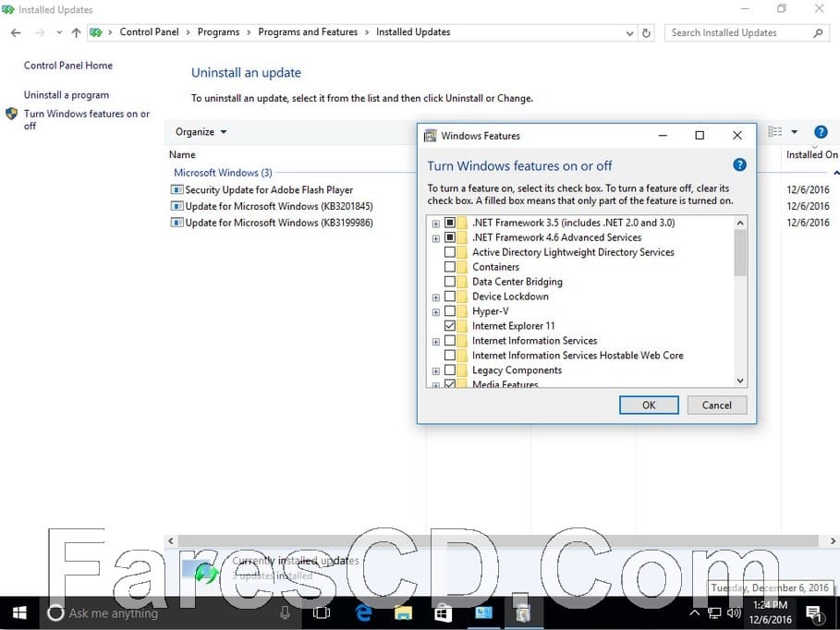Go back using the navigation arrow
Viewport: 840px width, 630px height.
click(x=16, y=32)
